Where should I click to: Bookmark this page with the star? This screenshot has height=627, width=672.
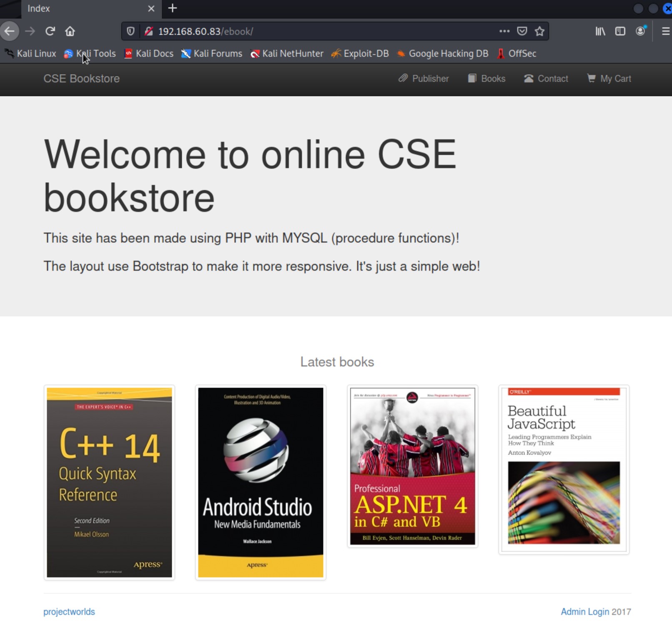tap(539, 31)
